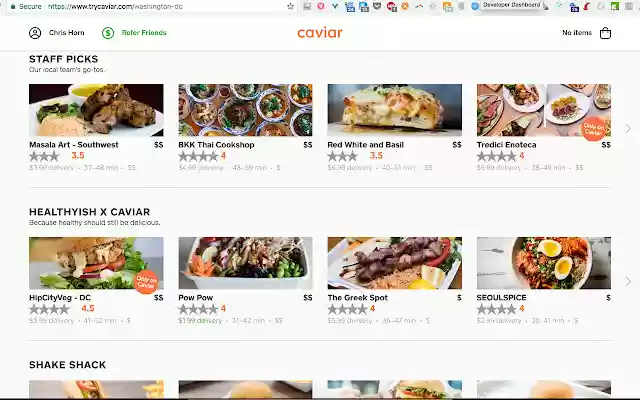Open the user account profile icon

pyautogui.click(x=35, y=33)
